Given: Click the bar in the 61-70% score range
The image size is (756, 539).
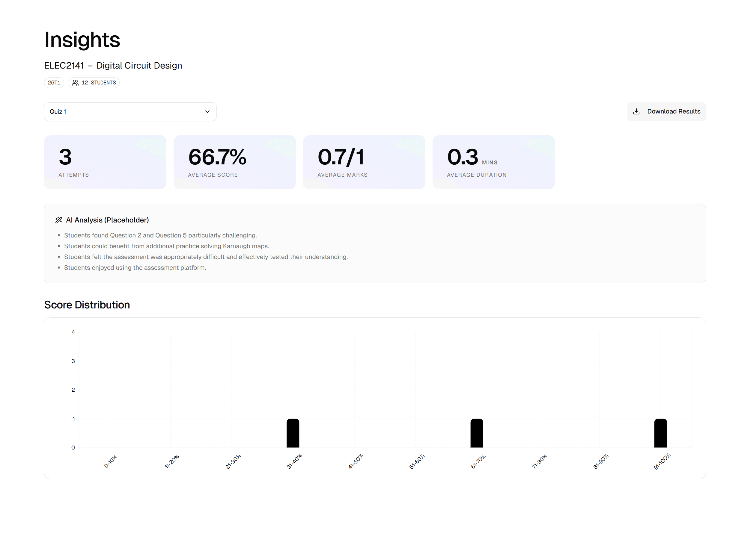Looking at the screenshot, I should click(476, 433).
